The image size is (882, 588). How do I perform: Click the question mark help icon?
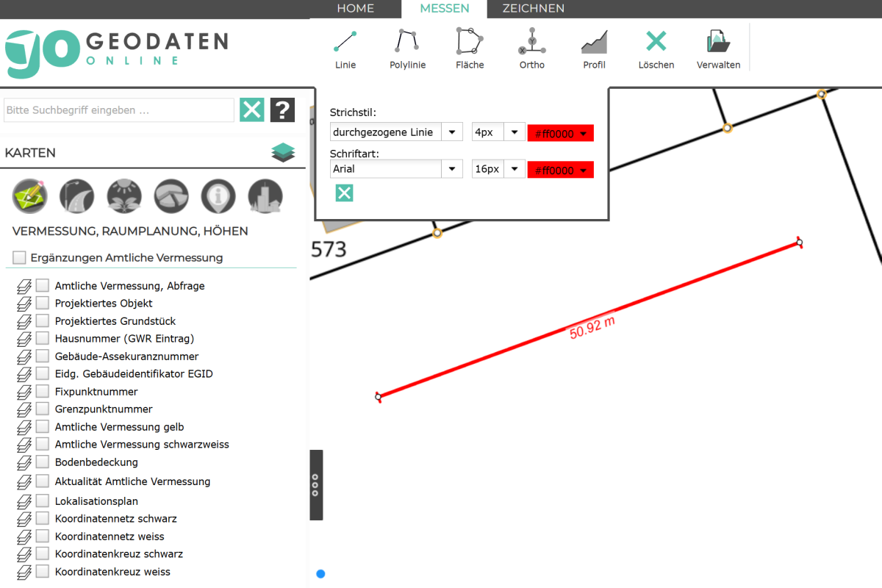point(282,110)
